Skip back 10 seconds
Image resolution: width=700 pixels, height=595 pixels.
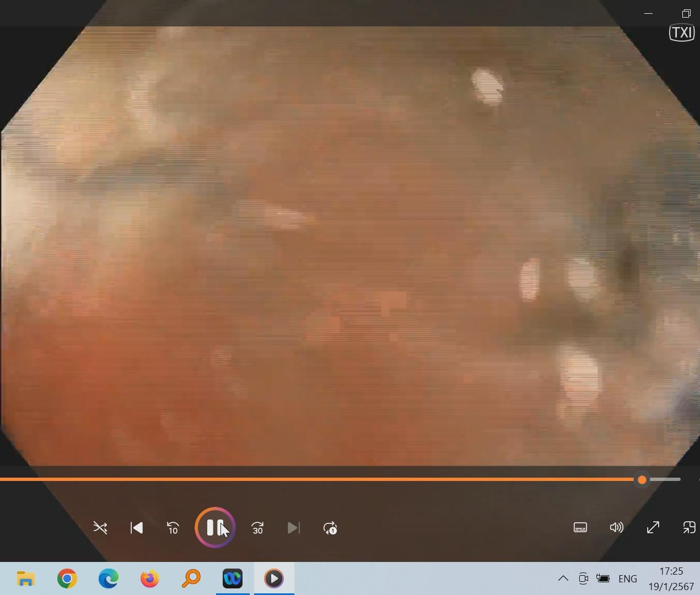(x=173, y=528)
